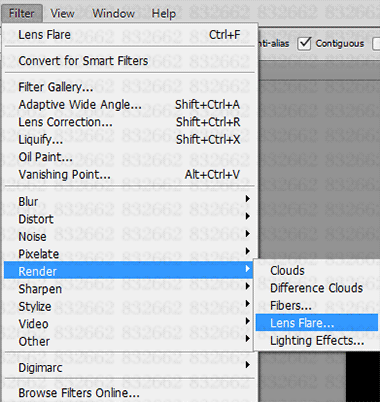
Task: Open the Filter menu
Action: [22, 13]
